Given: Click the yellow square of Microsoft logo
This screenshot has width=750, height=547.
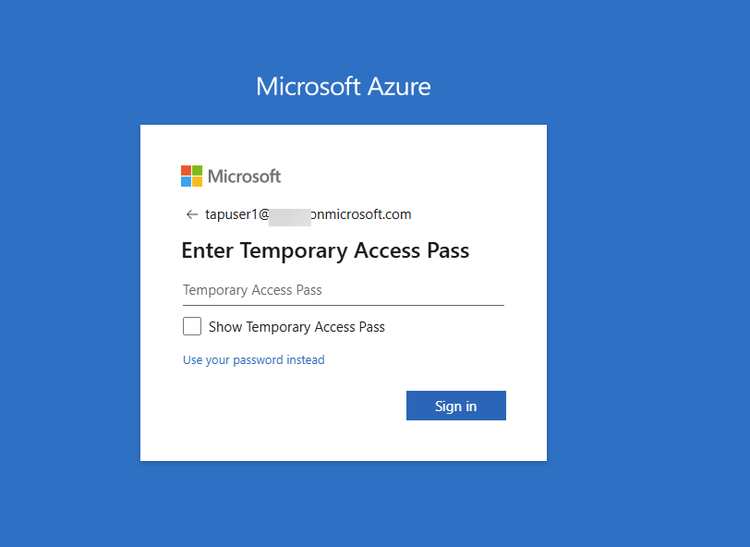Looking at the screenshot, I should [197, 182].
